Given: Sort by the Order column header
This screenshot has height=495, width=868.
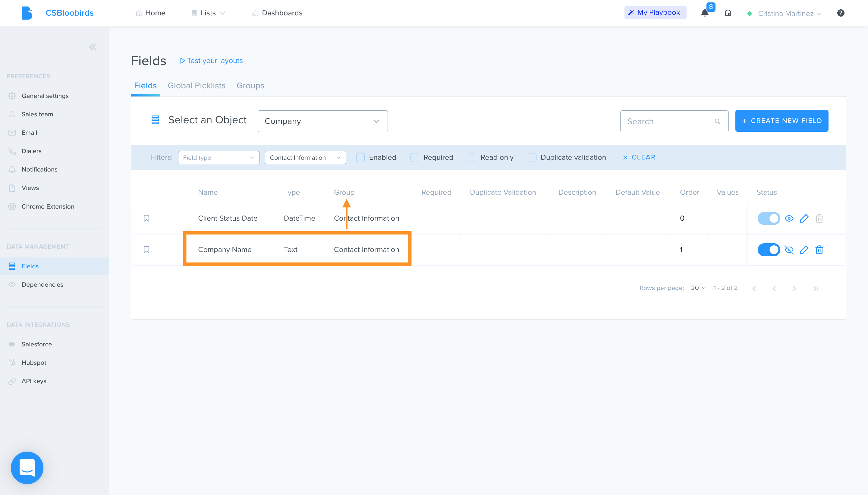Looking at the screenshot, I should (x=689, y=192).
